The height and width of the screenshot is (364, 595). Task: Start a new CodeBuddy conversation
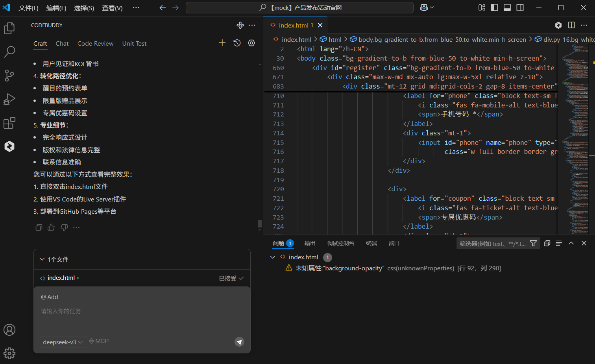pyautogui.click(x=222, y=43)
